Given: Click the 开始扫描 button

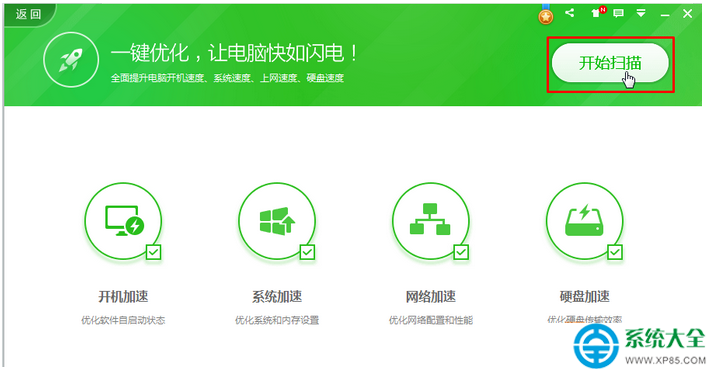Looking at the screenshot, I should [610, 63].
